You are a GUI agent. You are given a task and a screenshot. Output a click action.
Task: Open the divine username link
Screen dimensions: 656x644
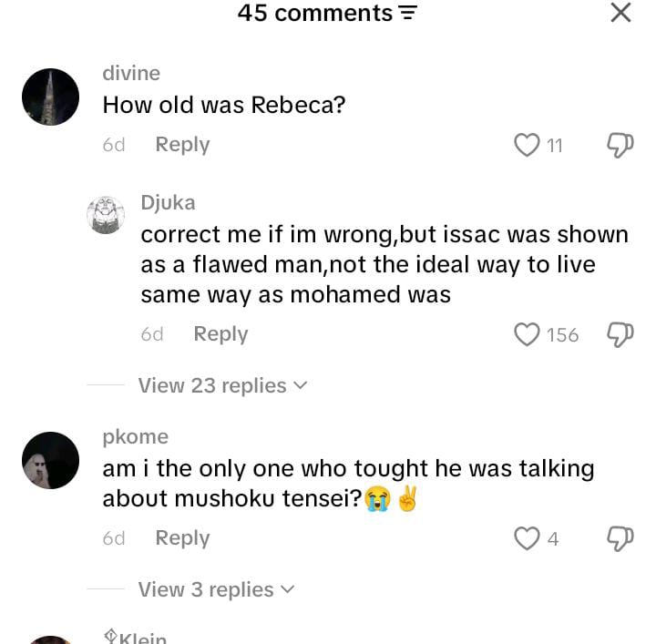[131, 74]
